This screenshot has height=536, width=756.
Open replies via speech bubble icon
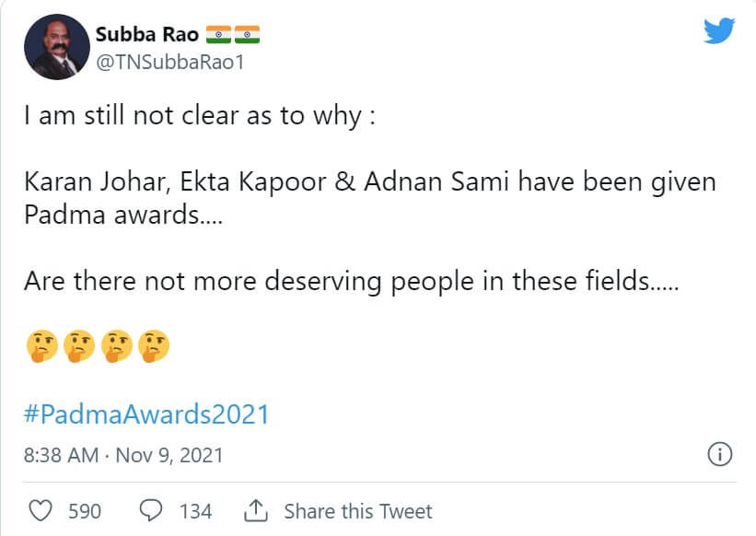coord(149,511)
